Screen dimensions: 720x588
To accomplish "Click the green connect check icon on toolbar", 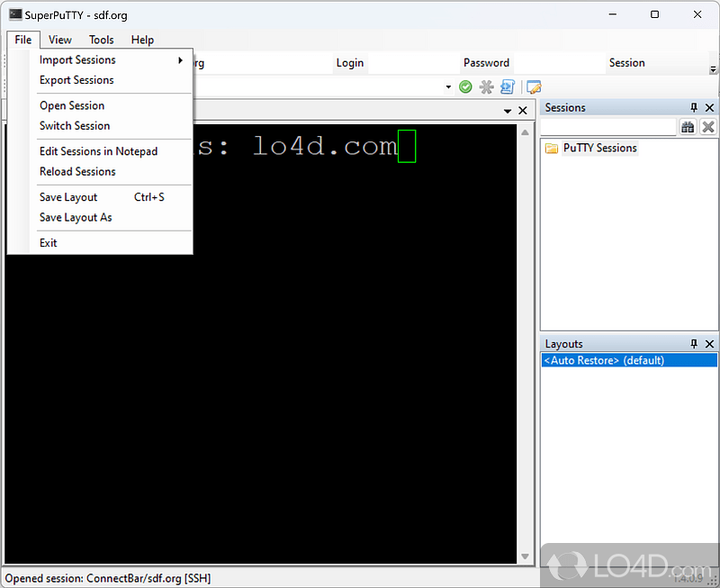I will (465, 86).
